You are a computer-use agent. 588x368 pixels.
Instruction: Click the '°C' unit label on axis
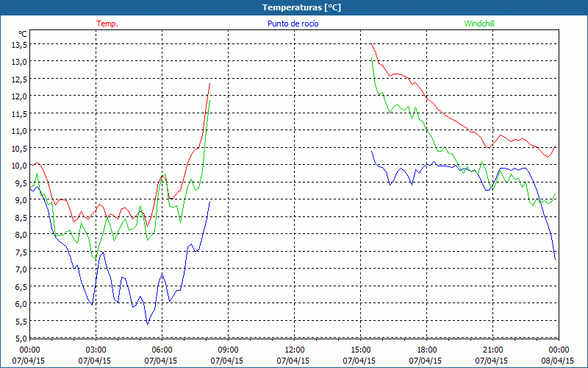pos(23,34)
